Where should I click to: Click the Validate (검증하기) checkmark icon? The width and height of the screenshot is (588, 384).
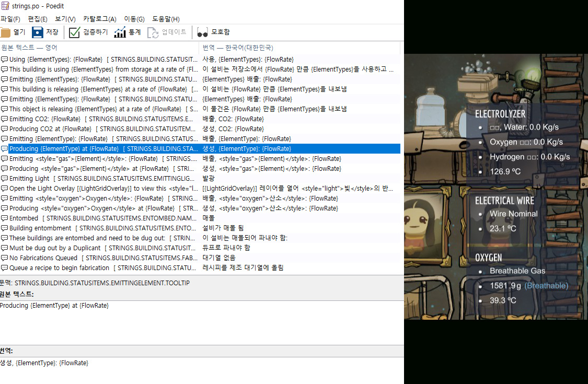pos(75,32)
